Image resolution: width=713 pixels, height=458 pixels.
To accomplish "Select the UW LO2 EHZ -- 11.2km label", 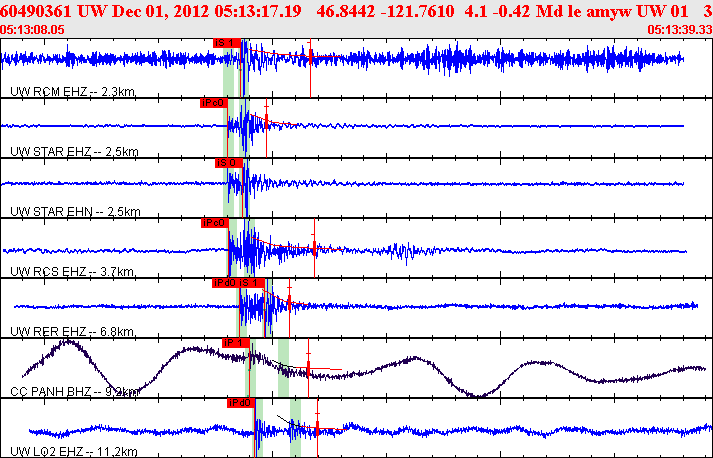I will point(74,452).
